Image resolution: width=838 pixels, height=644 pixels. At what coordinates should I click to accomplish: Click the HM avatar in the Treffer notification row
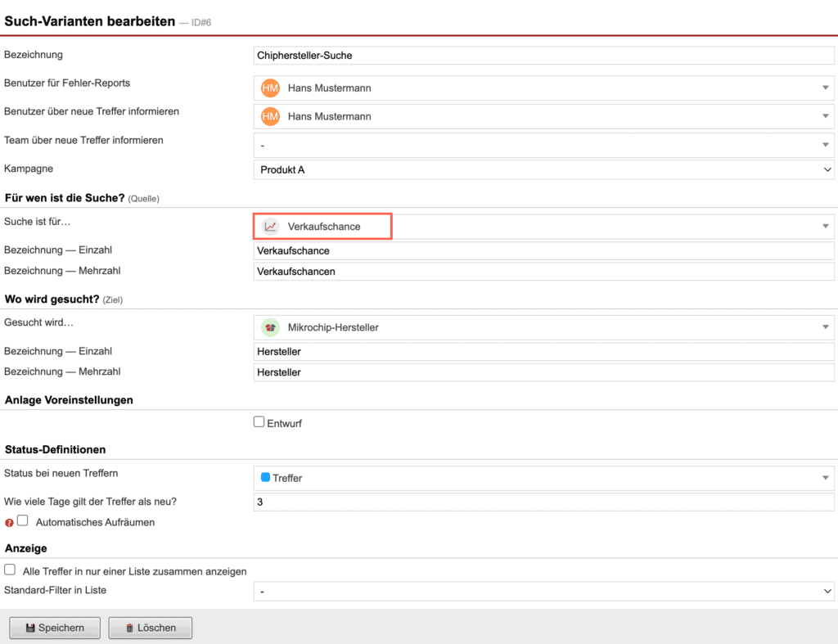click(x=269, y=116)
